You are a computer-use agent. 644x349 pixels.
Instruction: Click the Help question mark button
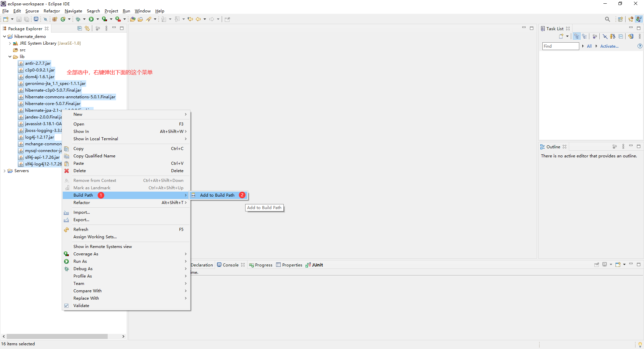pos(640,46)
